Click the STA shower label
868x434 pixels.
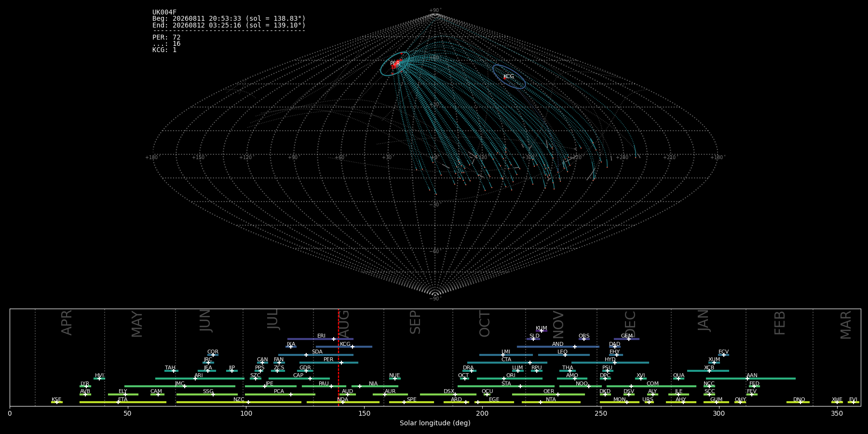click(x=506, y=384)
